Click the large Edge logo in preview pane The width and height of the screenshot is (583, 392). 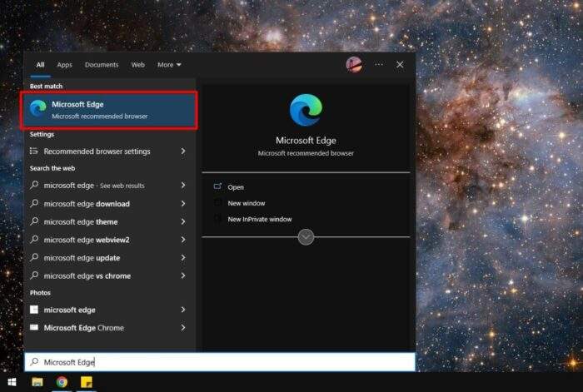tap(306, 110)
